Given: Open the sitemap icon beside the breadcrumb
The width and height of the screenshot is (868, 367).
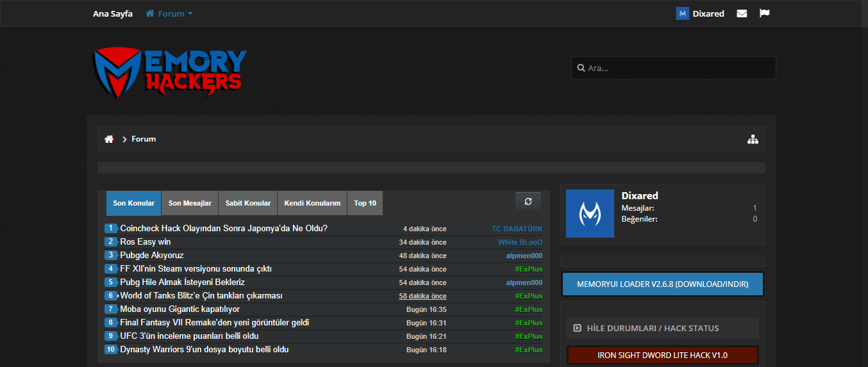Looking at the screenshot, I should coord(753,139).
